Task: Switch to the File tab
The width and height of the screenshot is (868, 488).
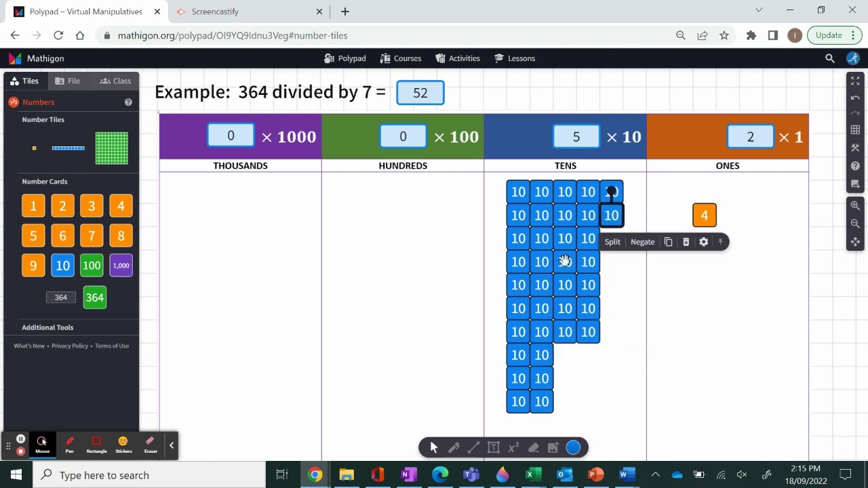Action: coord(68,81)
